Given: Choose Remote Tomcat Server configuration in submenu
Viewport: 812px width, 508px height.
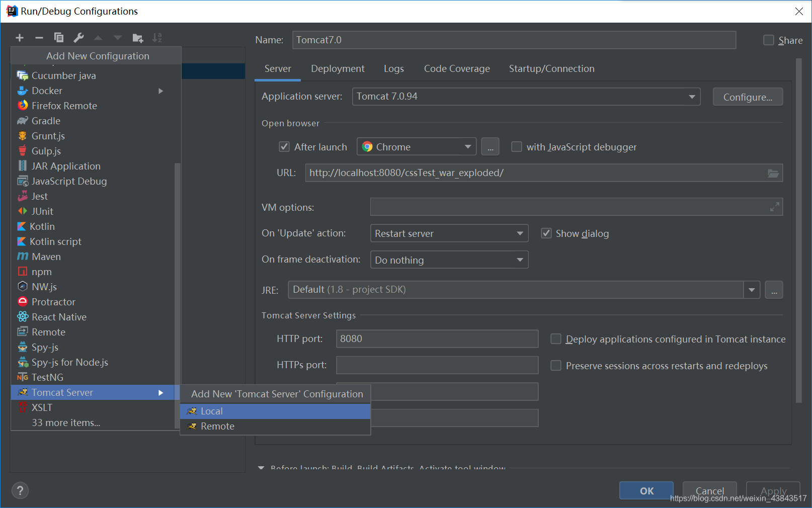Looking at the screenshot, I should tap(275, 427).
